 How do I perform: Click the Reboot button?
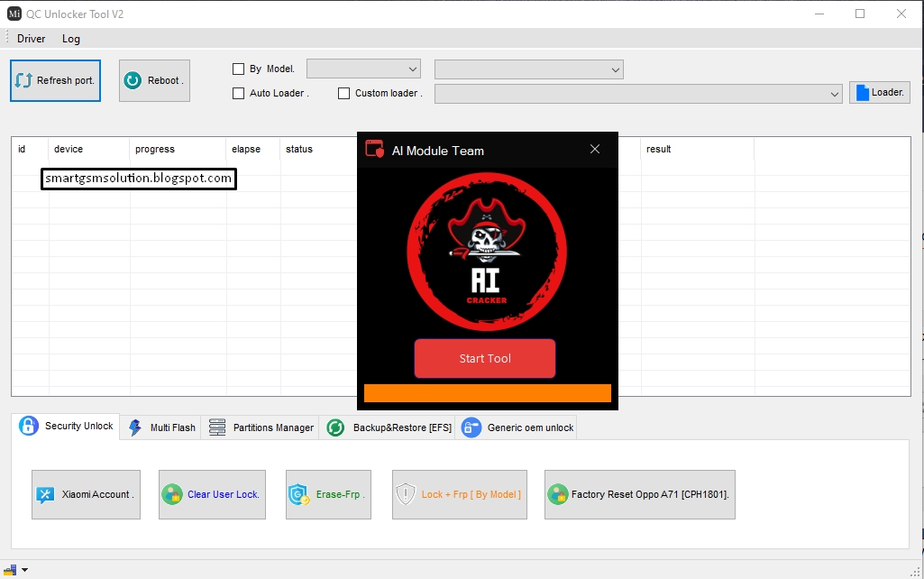pyautogui.click(x=154, y=80)
